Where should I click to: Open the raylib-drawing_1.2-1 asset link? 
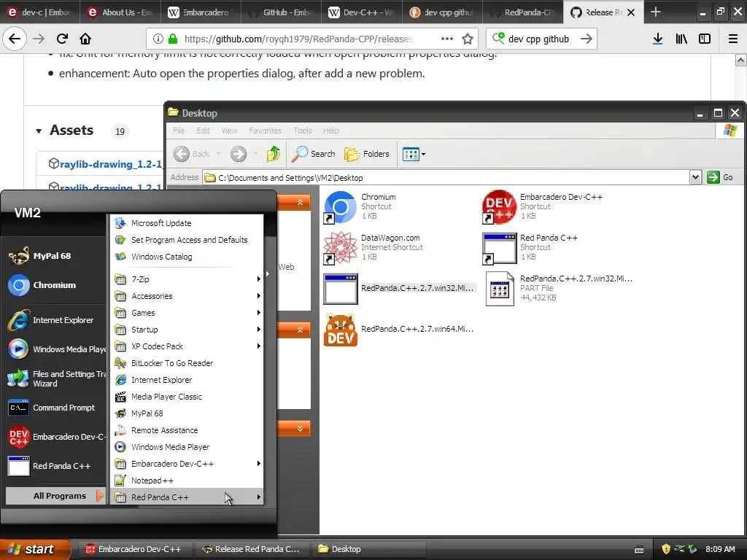tap(111, 164)
